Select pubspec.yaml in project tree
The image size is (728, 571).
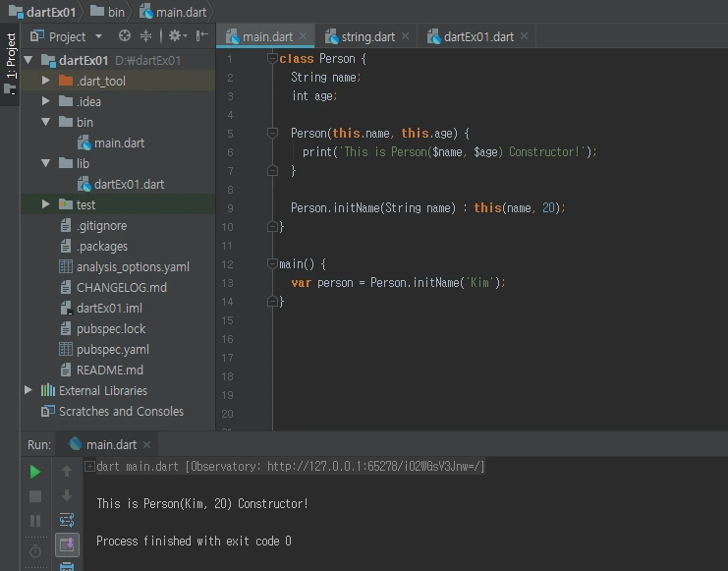tap(104, 350)
